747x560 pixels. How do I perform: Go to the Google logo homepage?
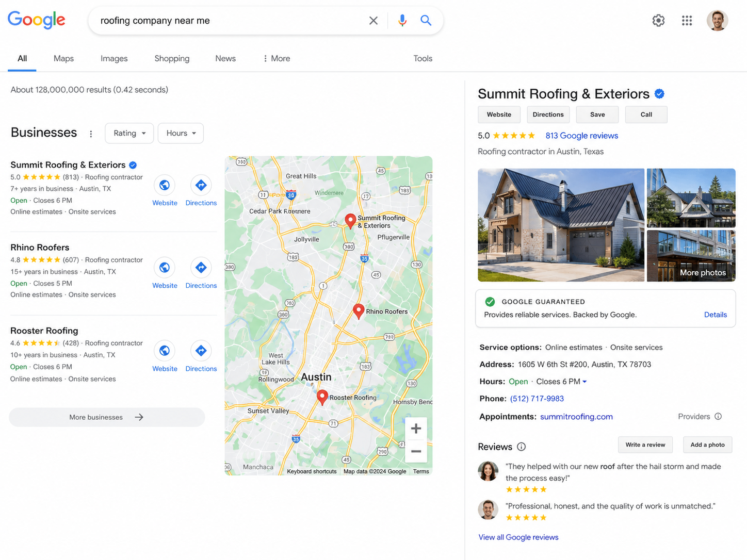tap(36, 20)
